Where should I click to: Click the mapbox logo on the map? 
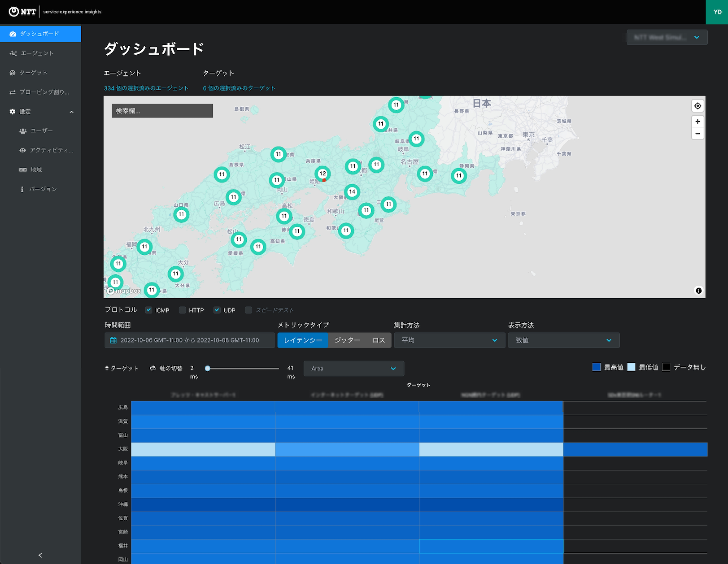(124, 291)
